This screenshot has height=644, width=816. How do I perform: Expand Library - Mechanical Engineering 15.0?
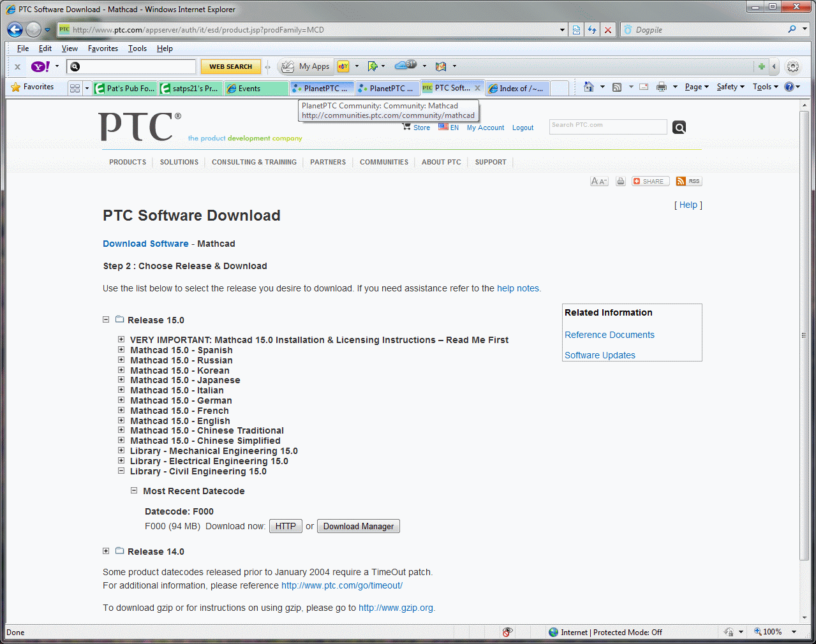pyautogui.click(x=121, y=450)
